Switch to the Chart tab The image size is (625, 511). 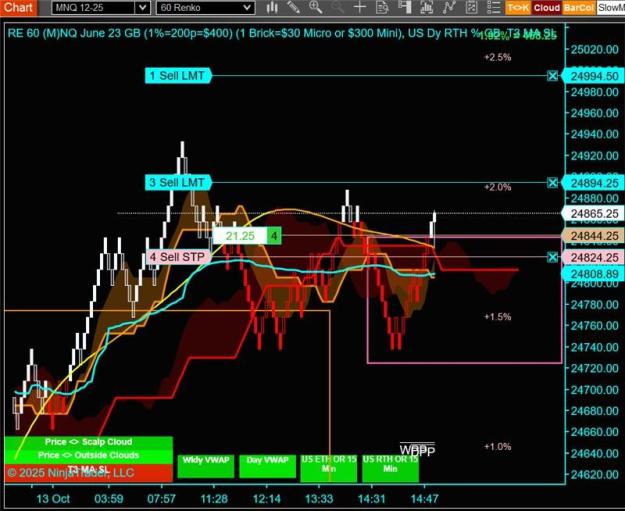(18, 8)
